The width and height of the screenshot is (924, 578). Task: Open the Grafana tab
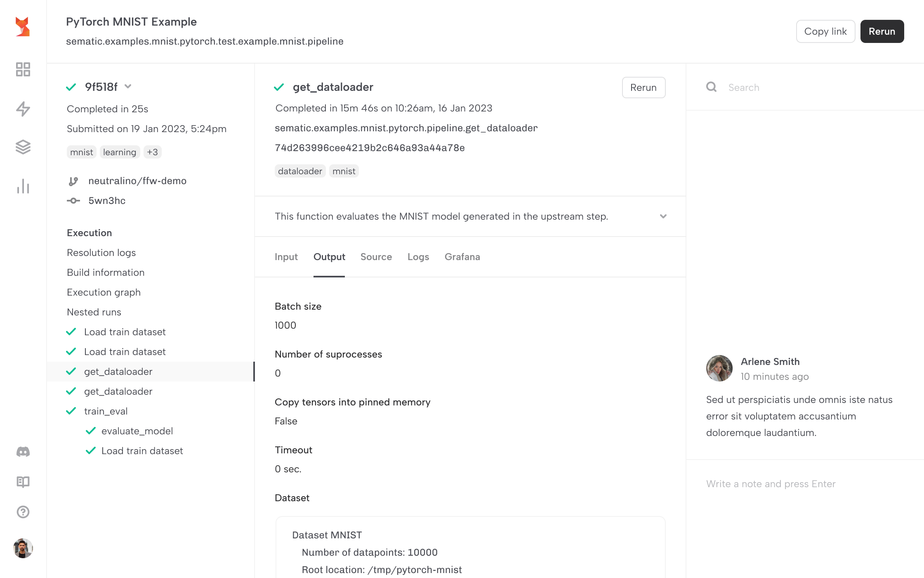click(462, 257)
